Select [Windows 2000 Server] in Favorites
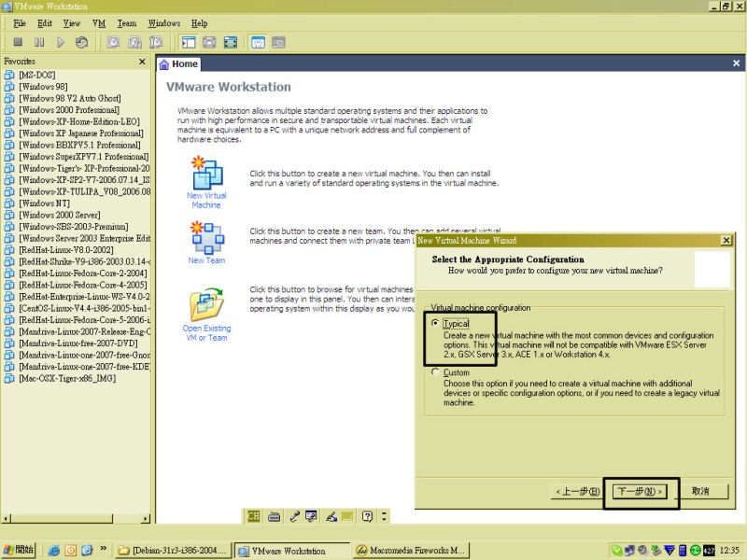The image size is (747, 560). point(59,215)
